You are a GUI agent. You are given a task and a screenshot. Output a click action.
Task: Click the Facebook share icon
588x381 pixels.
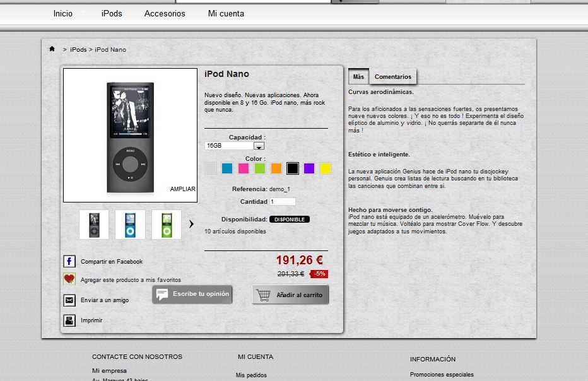click(x=69, y=261)
